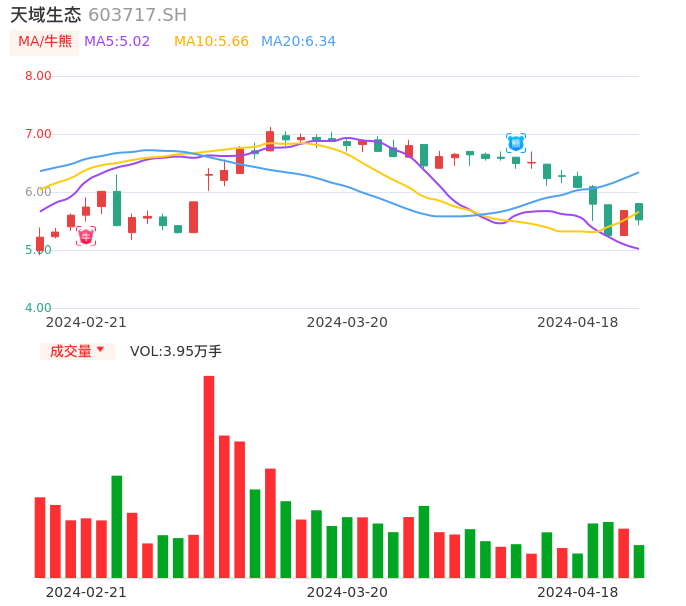This screenshot has width=686, height=606.
Task: Click the 8.00 price axis label
Action: [38, 76]
